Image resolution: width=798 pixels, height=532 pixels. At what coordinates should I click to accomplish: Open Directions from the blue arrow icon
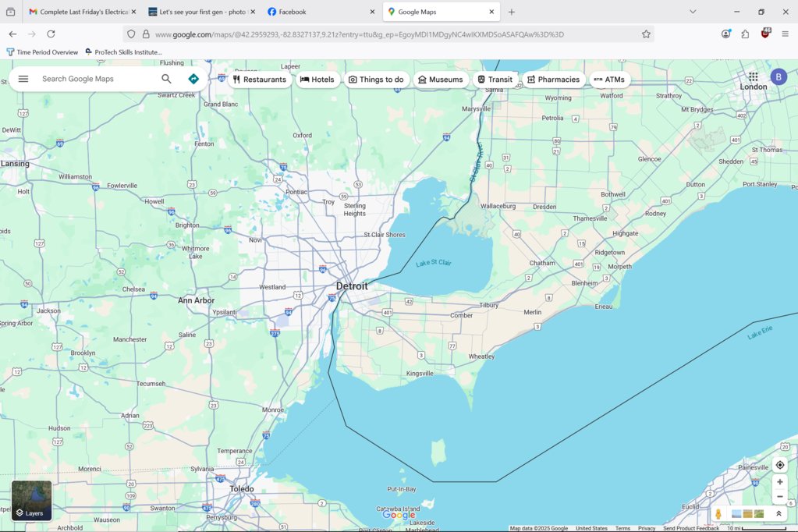click(193, 79)
